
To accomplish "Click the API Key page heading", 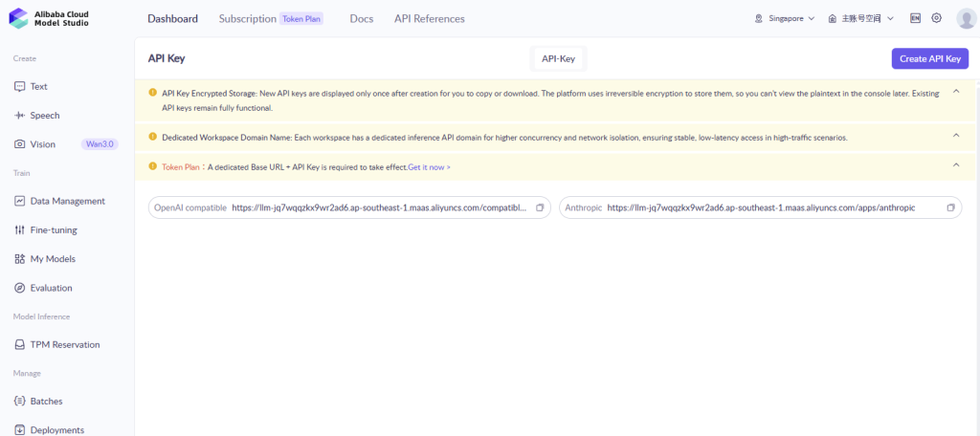I will pyautogui.click(x=167, y=58).
